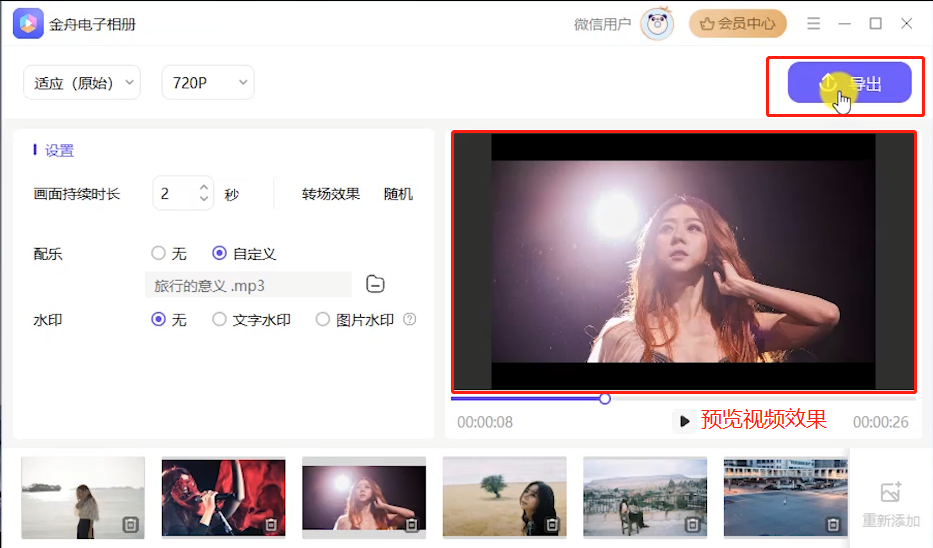Click the preview progress slider handle

point(605,399)
